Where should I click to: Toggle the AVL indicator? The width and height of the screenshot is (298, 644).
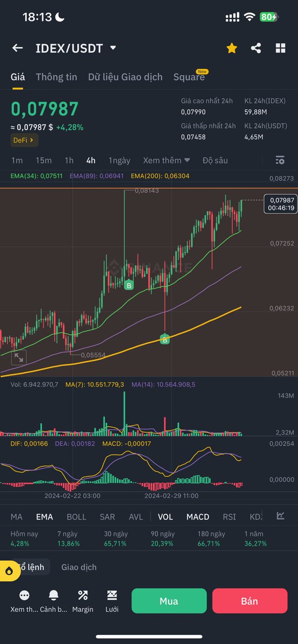(x=136, y=517)
